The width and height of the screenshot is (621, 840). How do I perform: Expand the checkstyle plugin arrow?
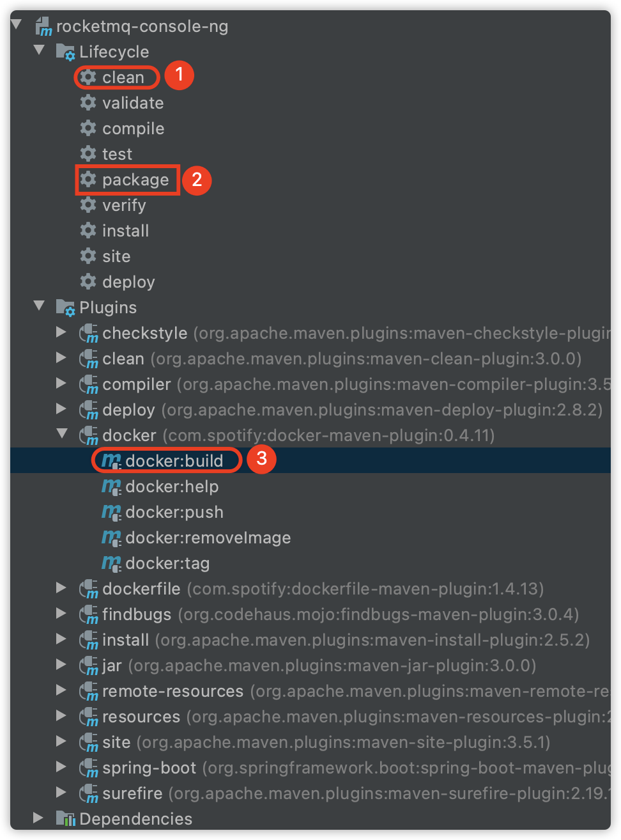coord(61,332)
